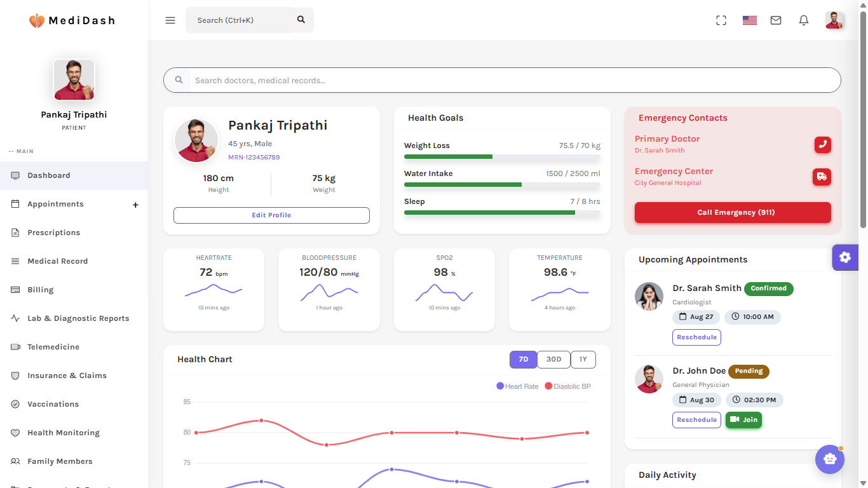Reschedule Dr. John Doe appointment

[696, 420]
